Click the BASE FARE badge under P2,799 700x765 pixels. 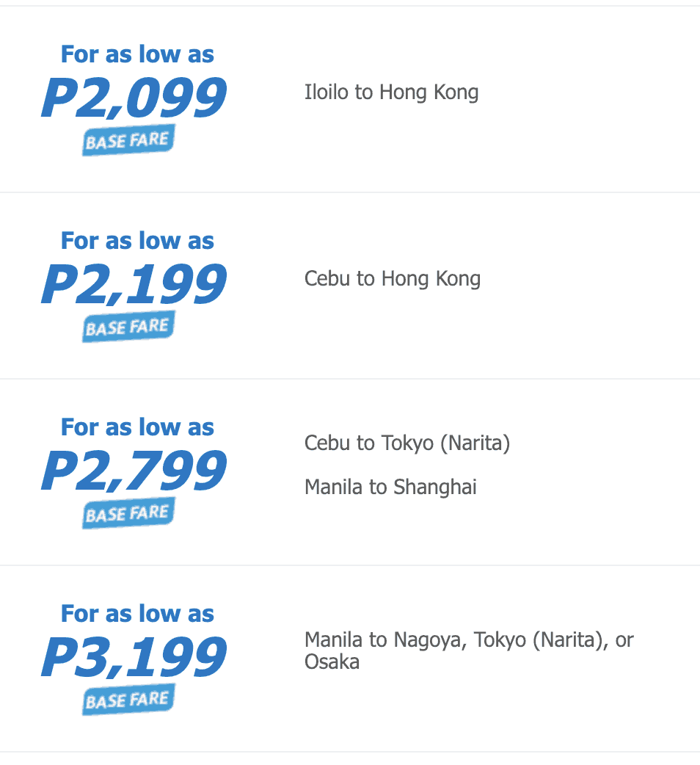coord(129,513)
